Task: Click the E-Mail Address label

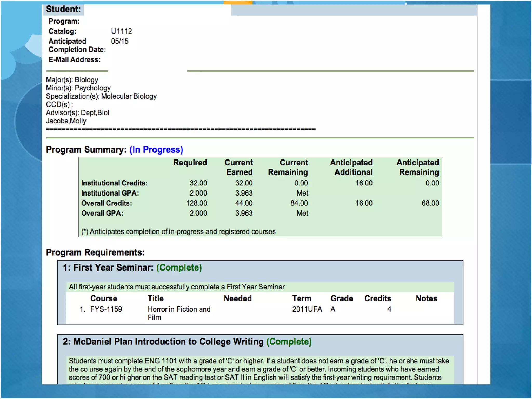Action: point(75,60)
